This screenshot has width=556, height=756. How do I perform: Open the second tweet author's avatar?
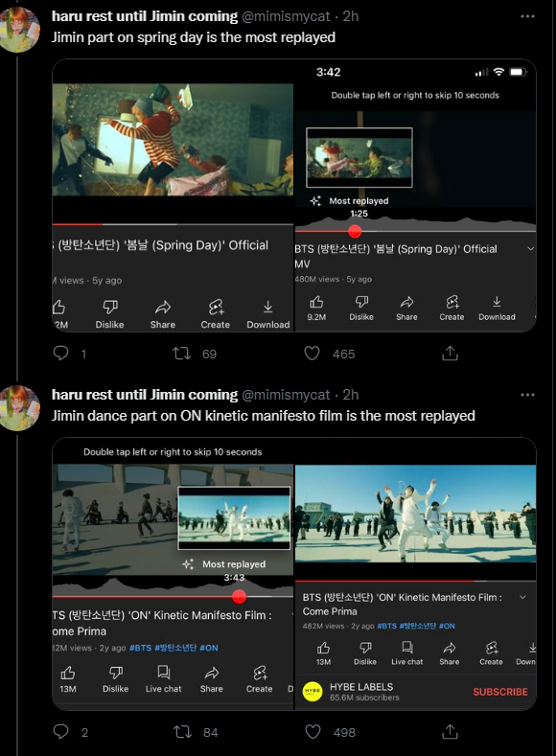click(20, 408)
